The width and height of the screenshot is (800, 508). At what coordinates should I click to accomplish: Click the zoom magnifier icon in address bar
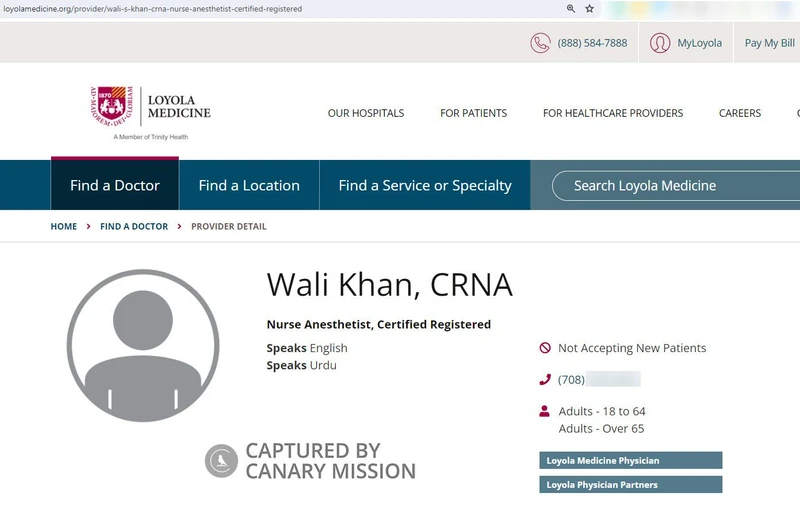point(571,9)
